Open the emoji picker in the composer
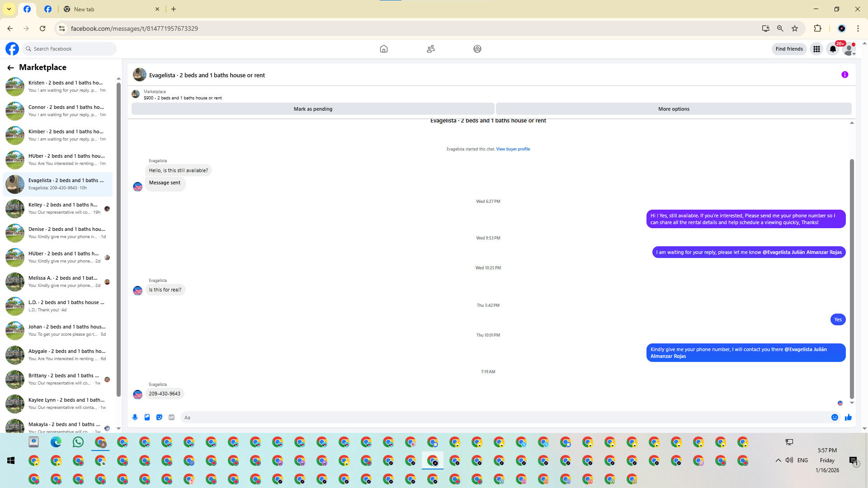 [x=835, y=418]
